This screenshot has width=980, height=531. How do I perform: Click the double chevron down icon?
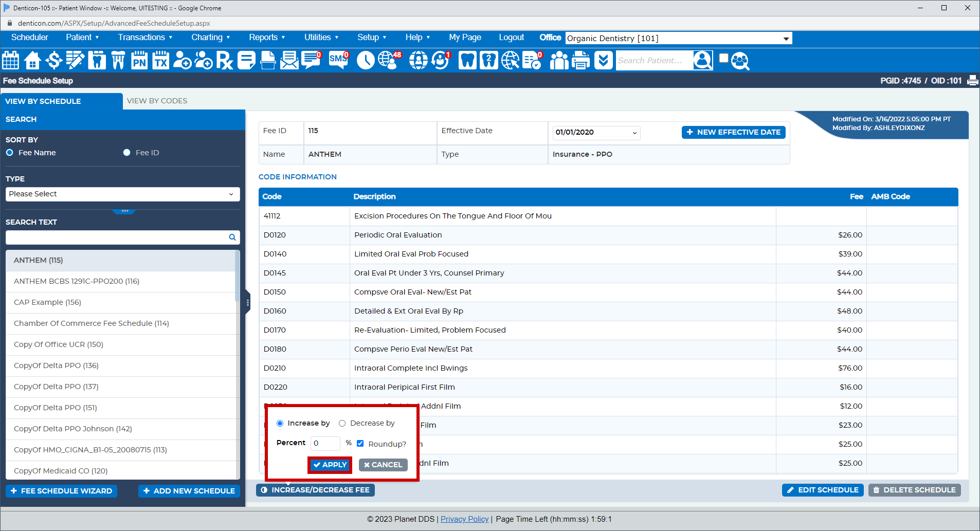tap(603, 60)
